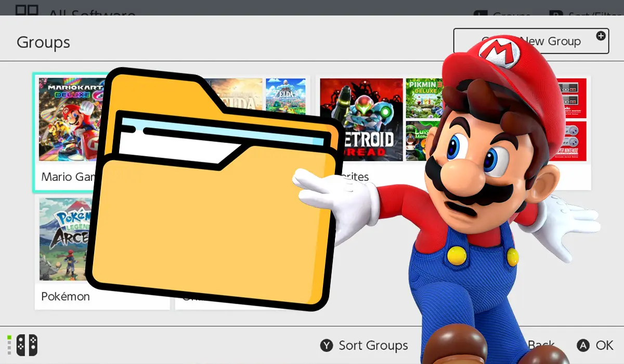Choose the Pikmin 3 Deluxe thumbnail

pyautogui.click(x=424, y=98)
